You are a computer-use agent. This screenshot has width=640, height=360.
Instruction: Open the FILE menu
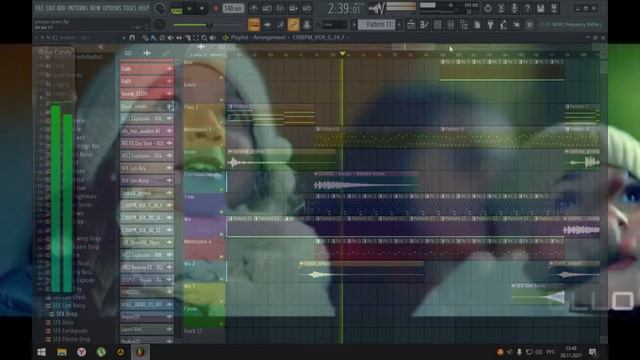tap(39, 8)
